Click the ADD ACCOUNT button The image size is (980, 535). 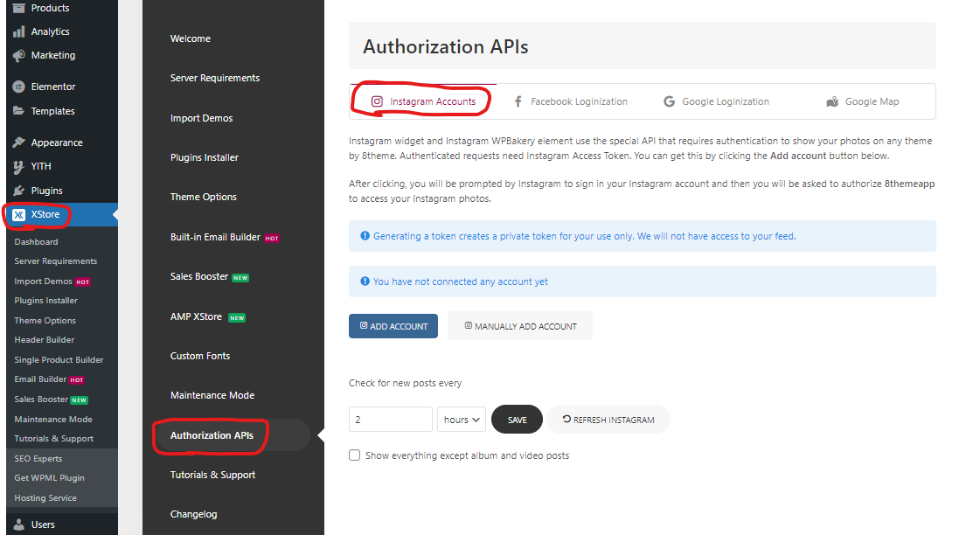(x=393, y=325)
